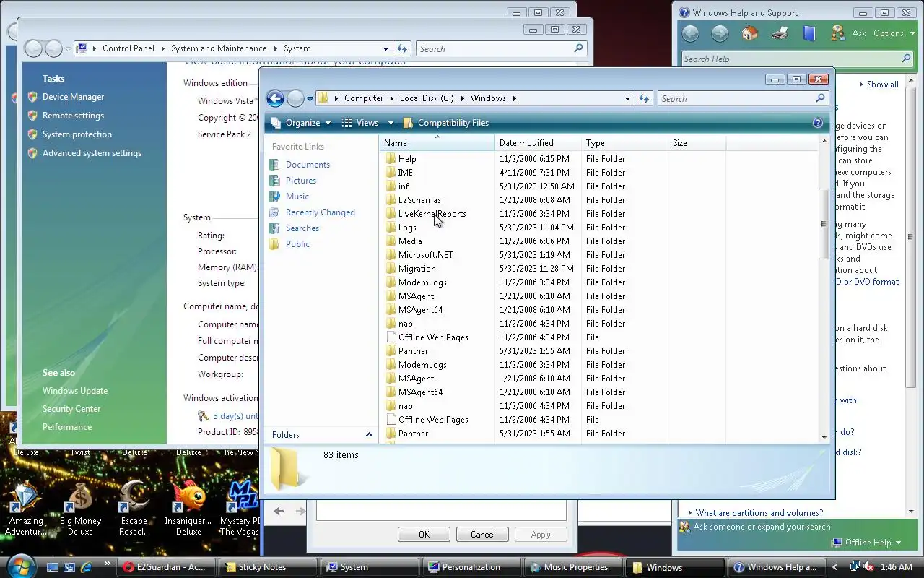Sort by Date modified column header

click(538, 143)
